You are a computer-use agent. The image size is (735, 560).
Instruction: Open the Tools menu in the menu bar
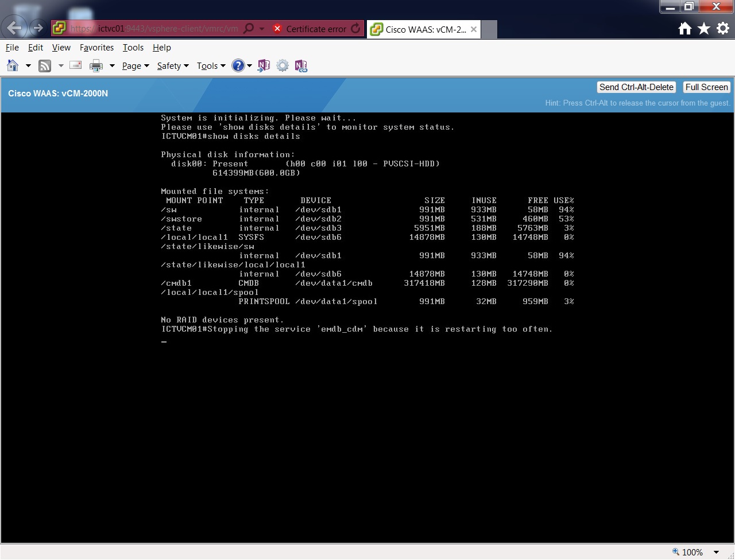click(133, 48)
